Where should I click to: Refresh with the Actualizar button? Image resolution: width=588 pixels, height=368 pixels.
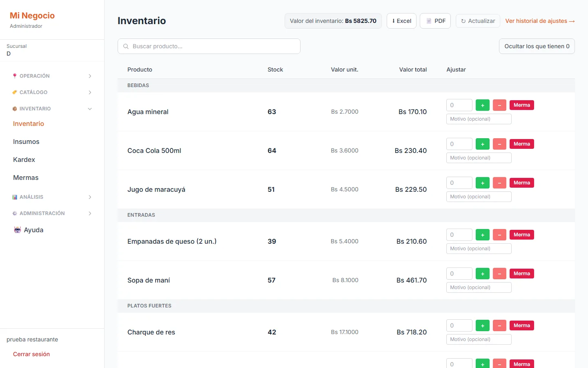coord(478,21)
